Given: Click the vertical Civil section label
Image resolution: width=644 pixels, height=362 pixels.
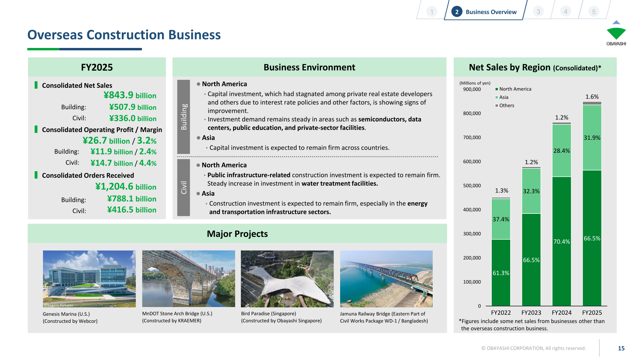Looking at the screenshot, I should click(183, 187).
